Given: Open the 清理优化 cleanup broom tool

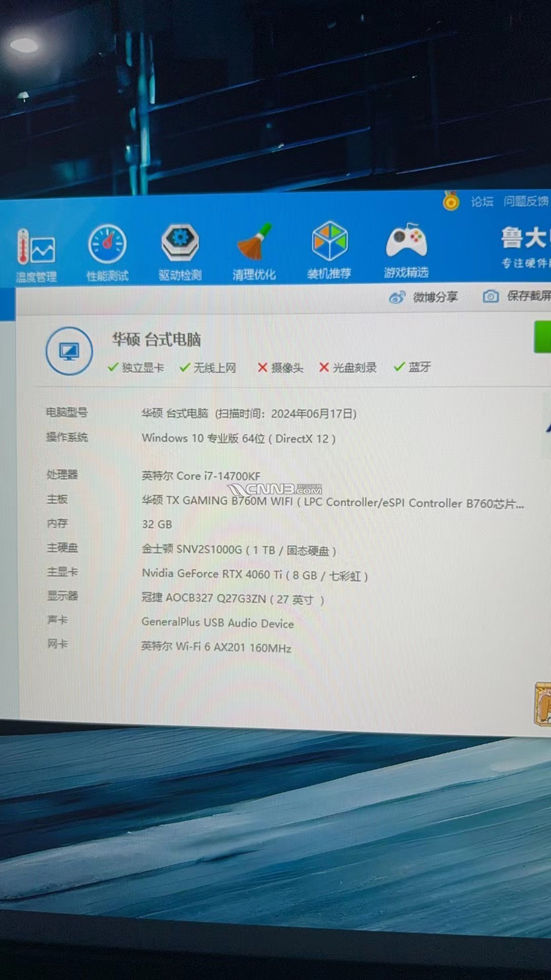Looking at the screenshot, I should (x=254, y=252).
